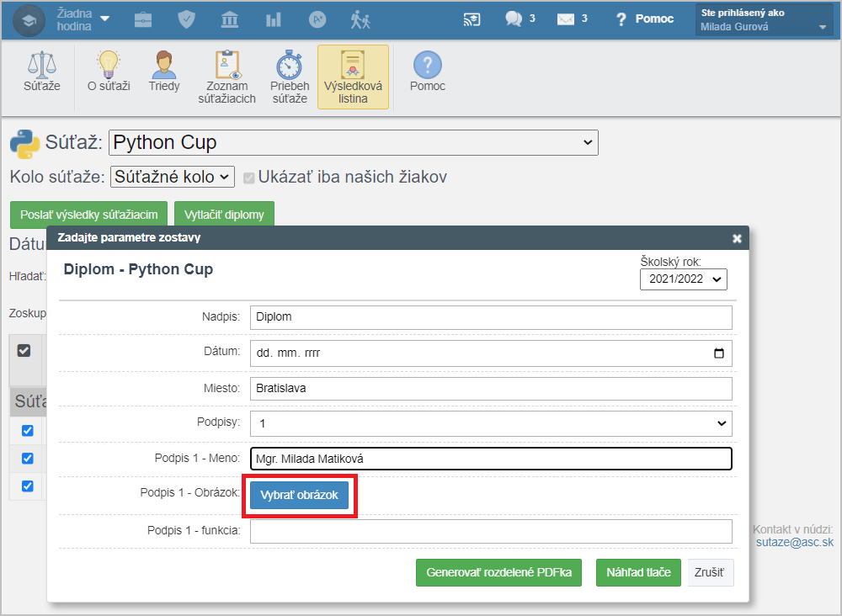Click the Podpis 1 - funkcia field
Viewport: 842px width, 616px height.
point(491,531)
